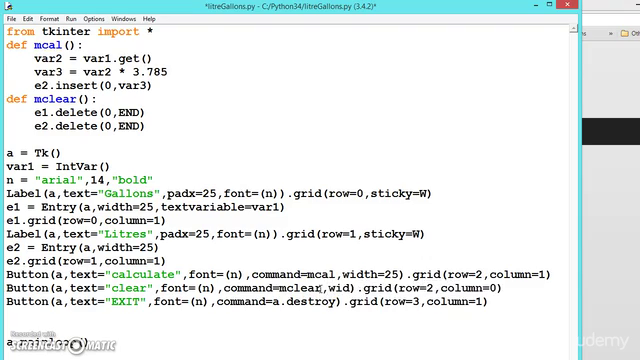This screenshot has width=640, height=360.
Task: Click the Label line with text "Litres"
Action: pyautogui.click(x=216, y=234)
